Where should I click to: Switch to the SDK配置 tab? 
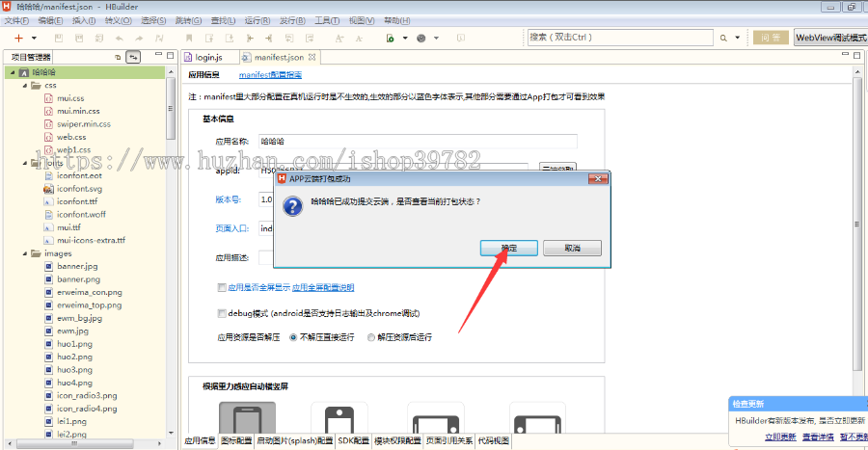(x=354, y=440)
